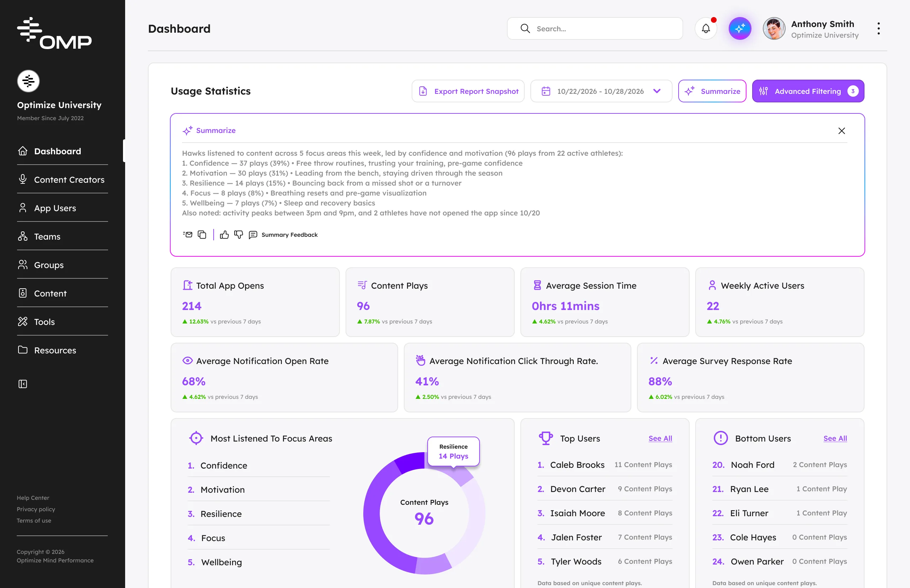The height and width of the screenshot is (588, 910).
Task: Click the Top Users trophy icon
Action: [x=546, y=438]
